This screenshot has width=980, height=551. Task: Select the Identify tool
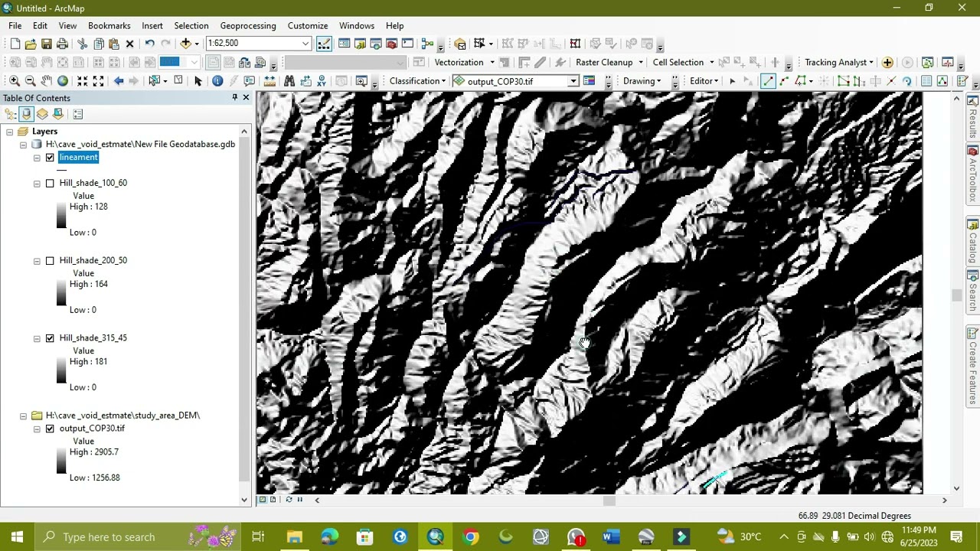217,81
